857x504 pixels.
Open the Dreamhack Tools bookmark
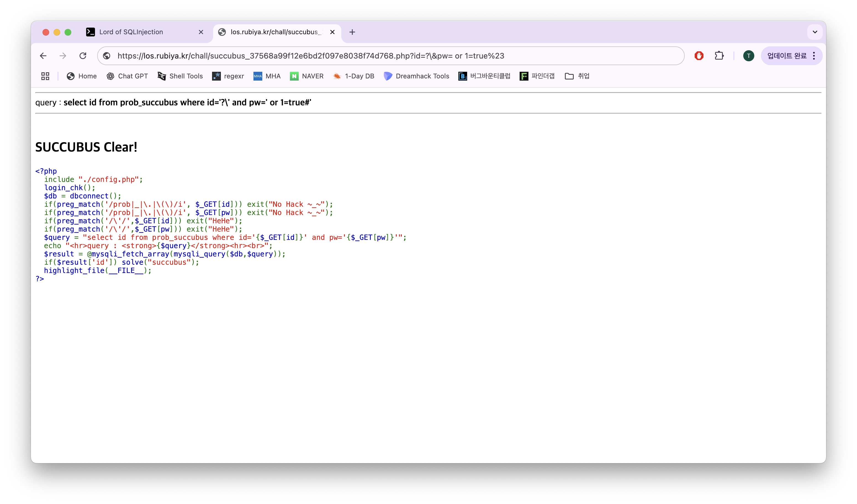click(416, 76)
